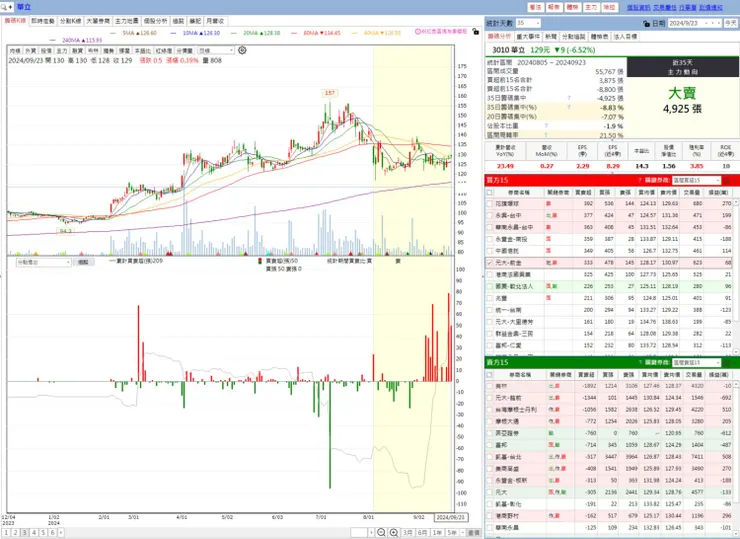The width and height of the screenshot is (740, 539).
Task: Select 港商野村 row in sellers
Action: tap(609, 515)
